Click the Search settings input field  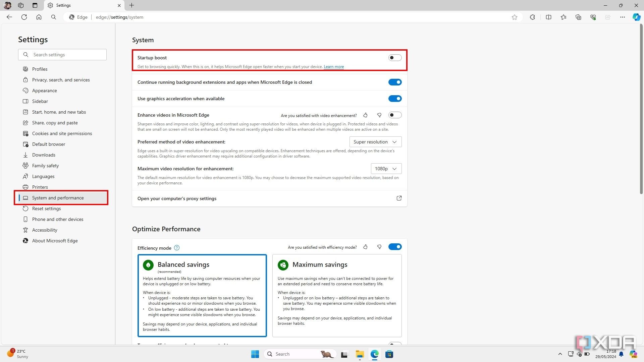coord(62,55)
